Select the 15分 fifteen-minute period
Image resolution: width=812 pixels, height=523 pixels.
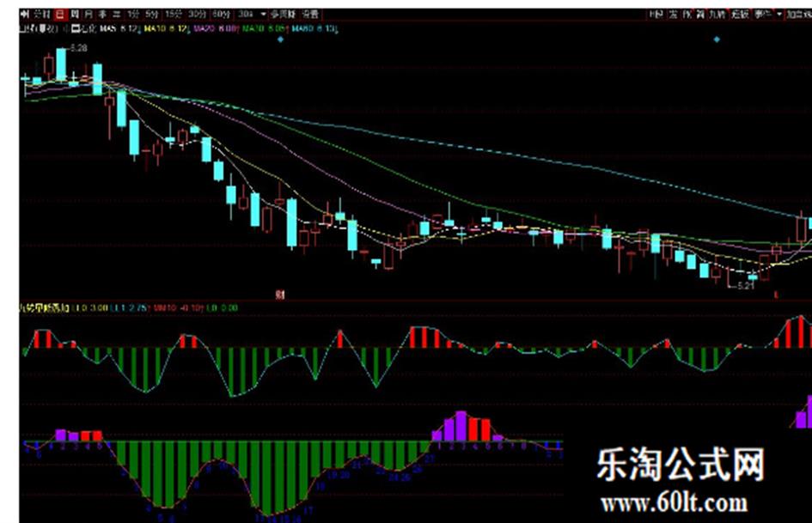point(174,15)
